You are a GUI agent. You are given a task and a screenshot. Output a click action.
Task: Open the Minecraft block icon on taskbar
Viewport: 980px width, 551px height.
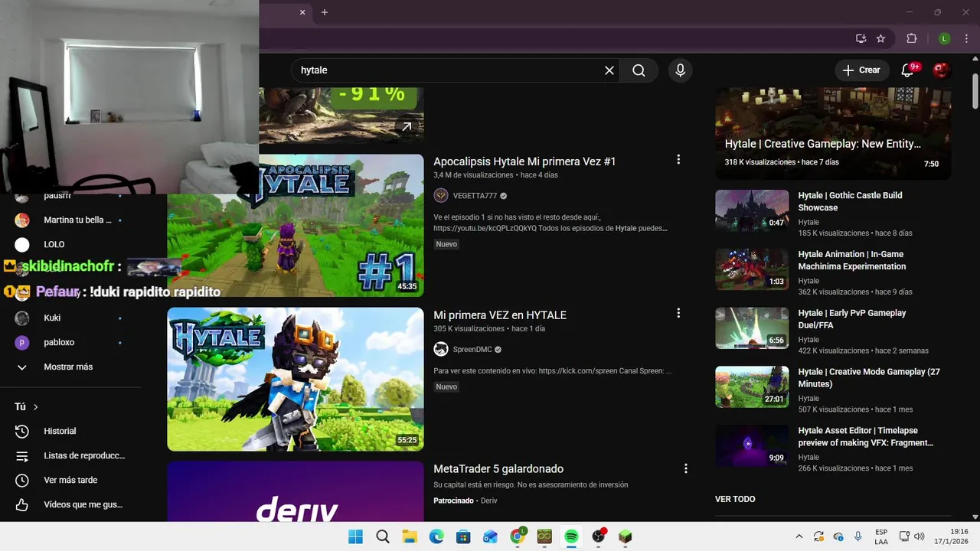point(625,536)
